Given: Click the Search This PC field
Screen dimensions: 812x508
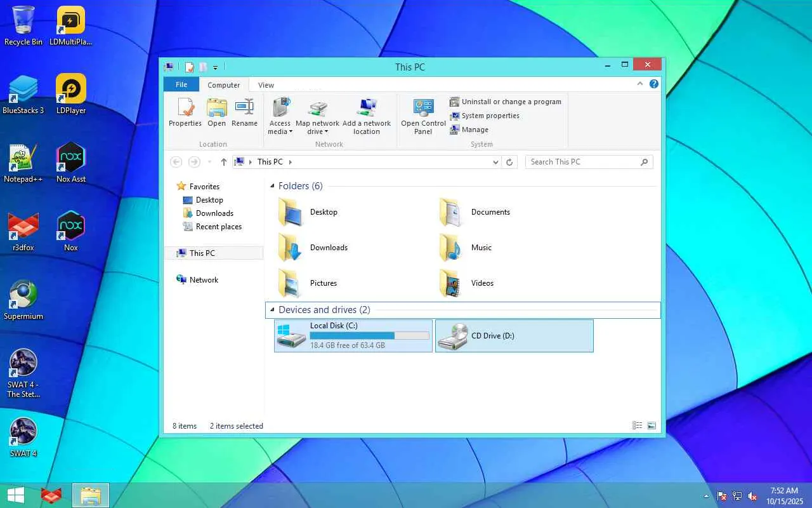Looking at the screenshot, I should 589,162.
